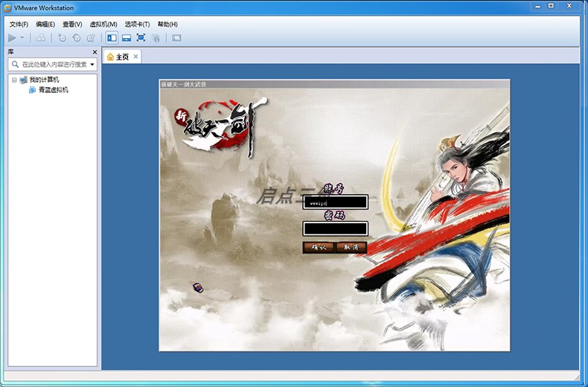The height and width of the screenshot is (387, 588).
Task: Open the 文件(F) menu
Action: pyautogui.click(x=19, y=25)
